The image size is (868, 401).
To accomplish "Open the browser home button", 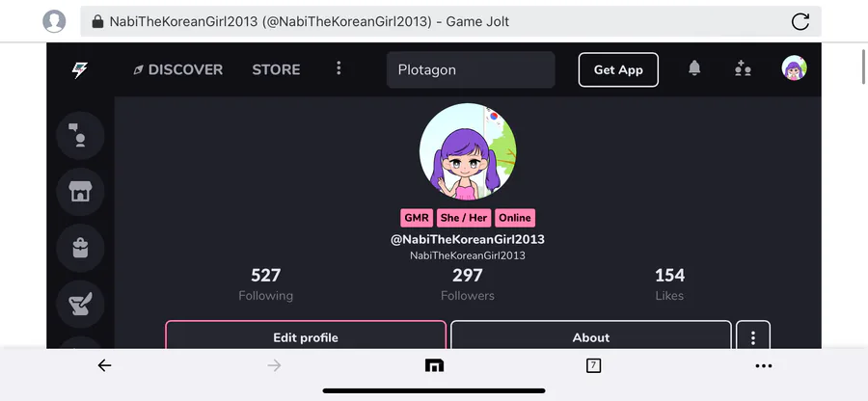I will (x=434, y=365).
